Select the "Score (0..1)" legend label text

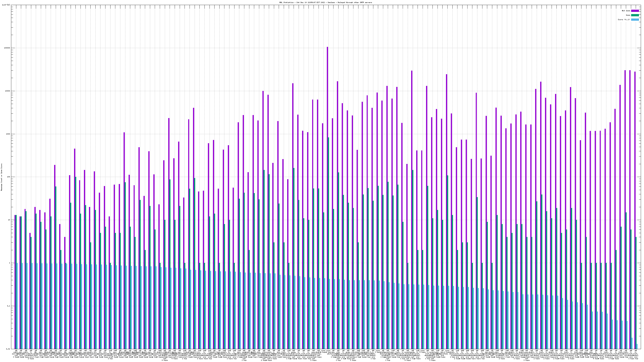coord(624,20)
